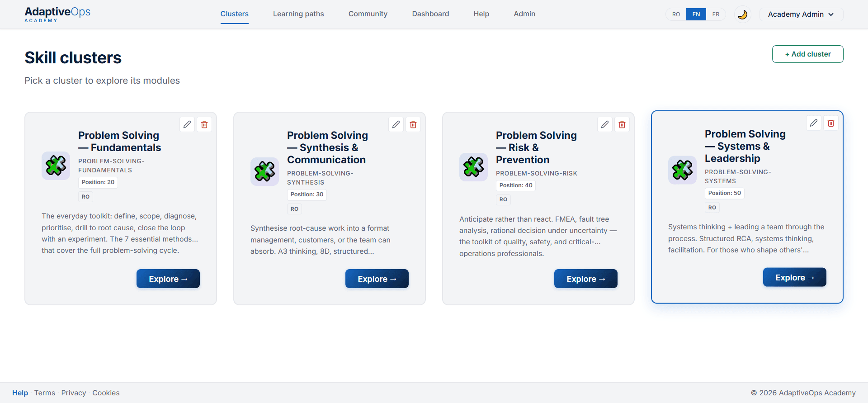Delete the Fundamentals cluster via trash icon
Viewport: 868px width, 403px height.
point(204,124)
